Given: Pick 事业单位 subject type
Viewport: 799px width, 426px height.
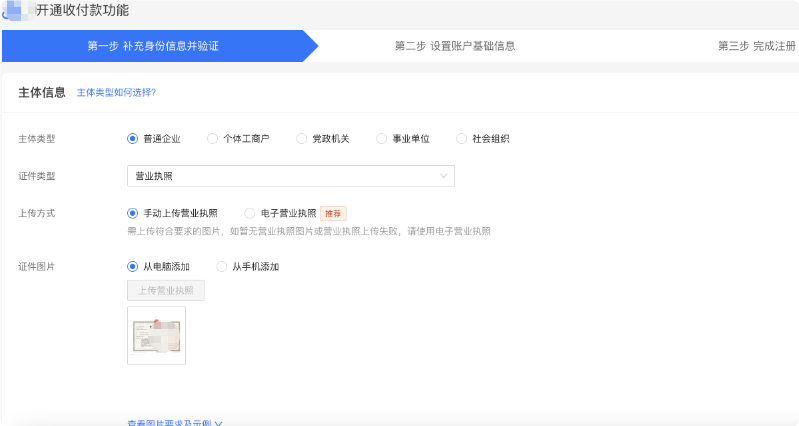Looking at the screenshot, I should (x=382, y=139).
